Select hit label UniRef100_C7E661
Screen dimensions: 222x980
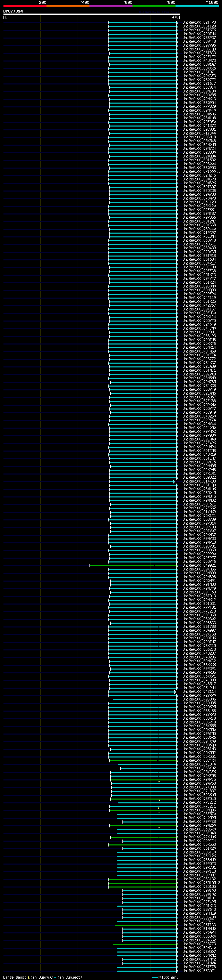point(199,210)
